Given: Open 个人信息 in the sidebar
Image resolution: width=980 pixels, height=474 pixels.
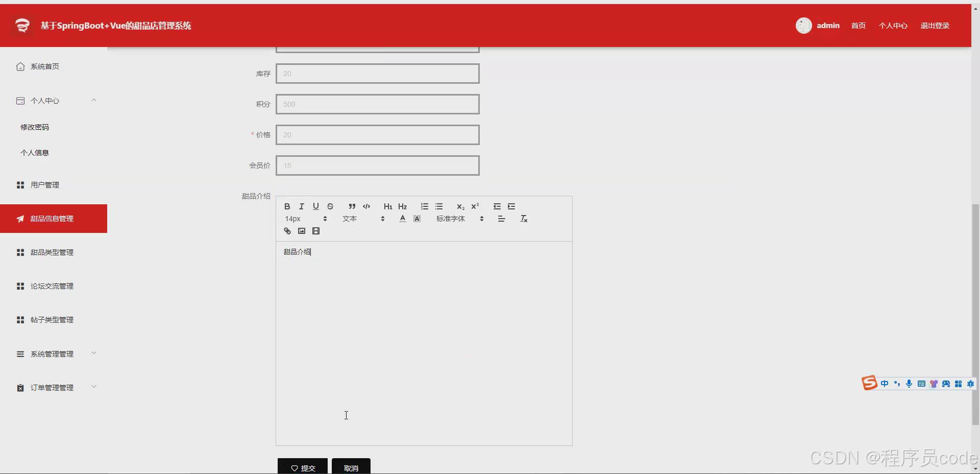Looking at the screenshot, I should pyautogui.click(x=35, y=153).
